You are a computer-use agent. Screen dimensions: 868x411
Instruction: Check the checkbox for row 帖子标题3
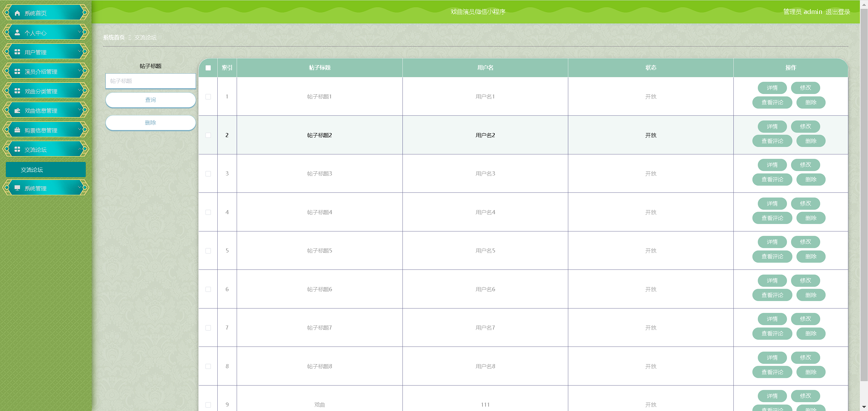pyautogui.click(x=208, y=174)
